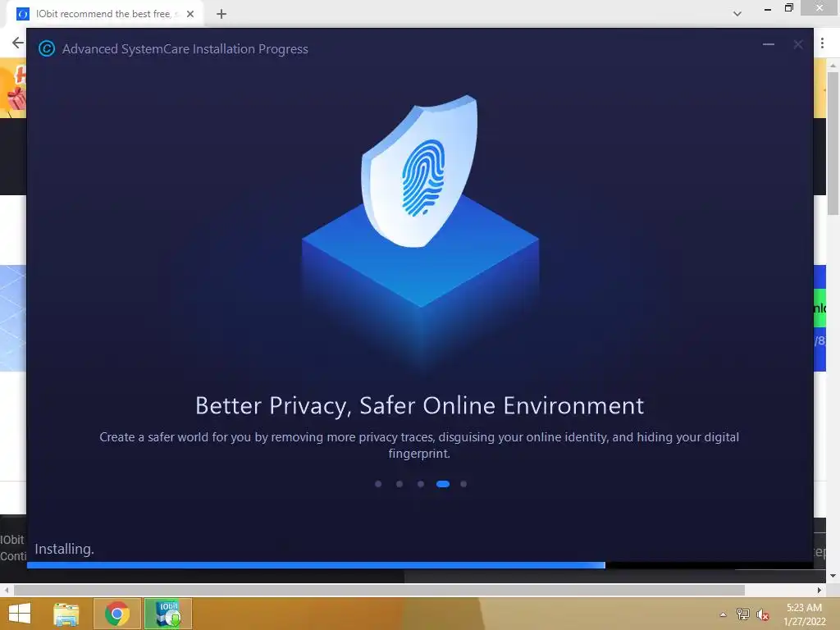The width and height of the screenshot is (840, 630).
Task: Close the Advanced SystemCare installer window
Action: (x=797, y=44)
